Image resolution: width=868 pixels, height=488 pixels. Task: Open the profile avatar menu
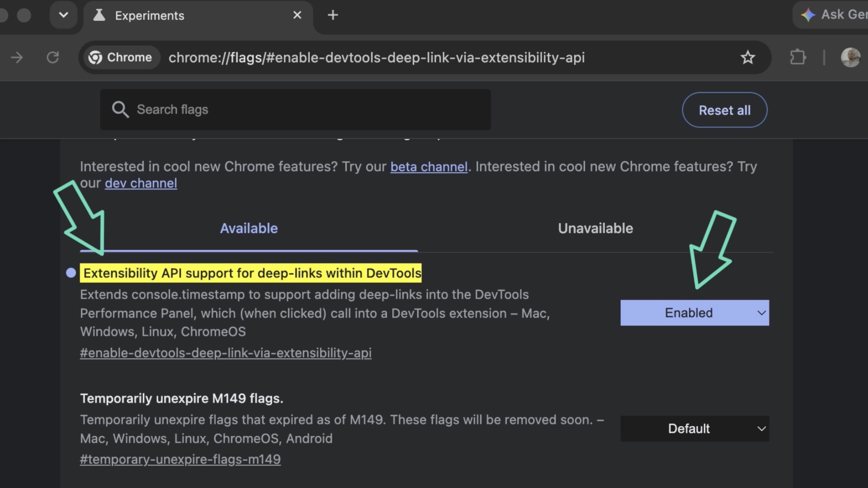(x=851, y=57)
